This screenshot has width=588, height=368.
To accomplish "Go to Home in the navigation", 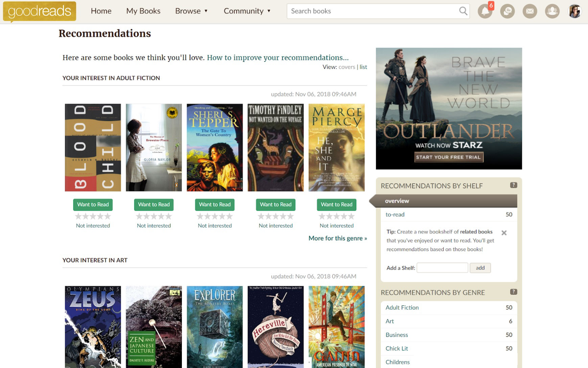I will tap(101, 11).
